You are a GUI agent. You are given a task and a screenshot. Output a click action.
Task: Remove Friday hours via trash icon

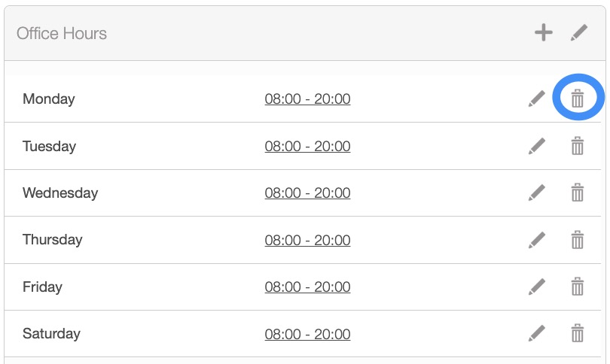click(x=578, y=287)
